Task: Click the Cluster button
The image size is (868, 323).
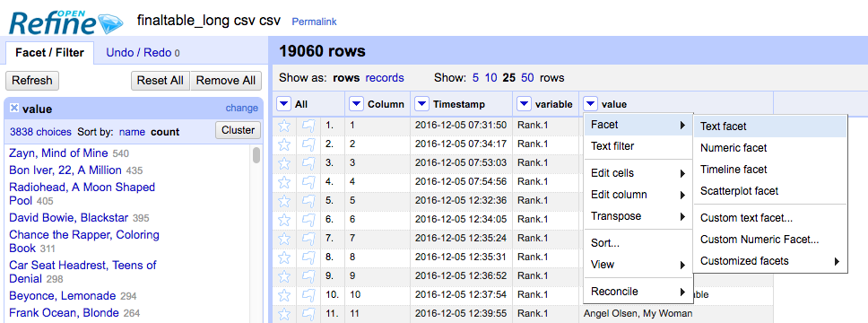Action: click(238, 131)
